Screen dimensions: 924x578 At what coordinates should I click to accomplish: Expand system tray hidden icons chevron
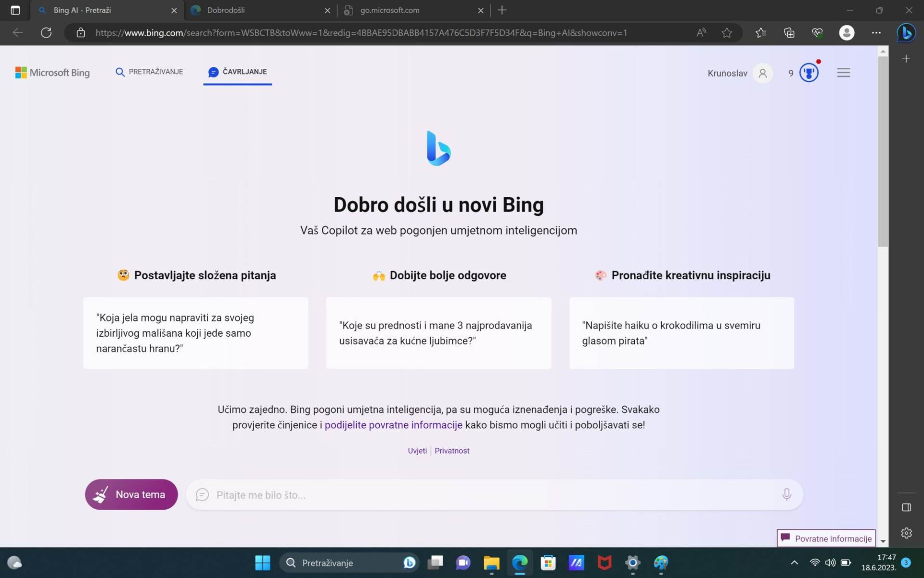(x=795, y=563)
